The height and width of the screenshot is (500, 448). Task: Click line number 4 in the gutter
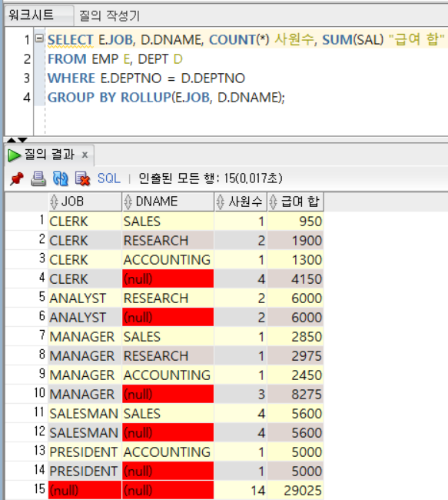(x=27, y=97)
